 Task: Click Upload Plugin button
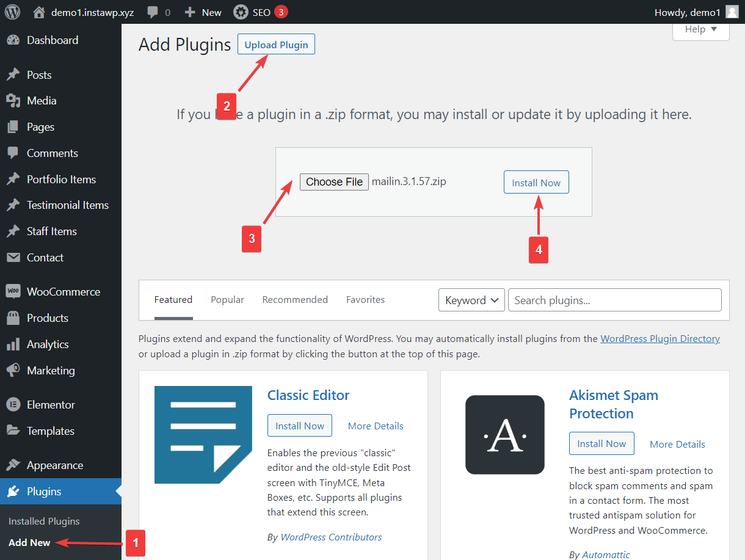(275, 43)
